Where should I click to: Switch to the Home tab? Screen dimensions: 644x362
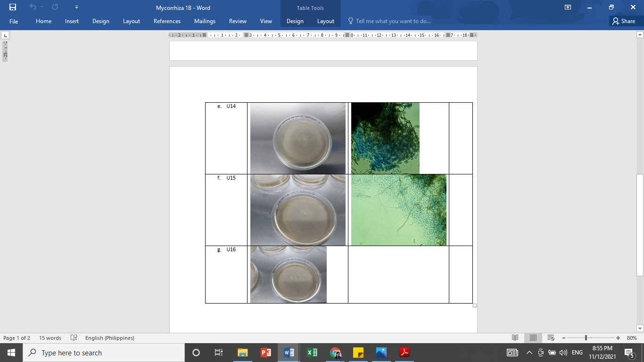click(44, 21)
